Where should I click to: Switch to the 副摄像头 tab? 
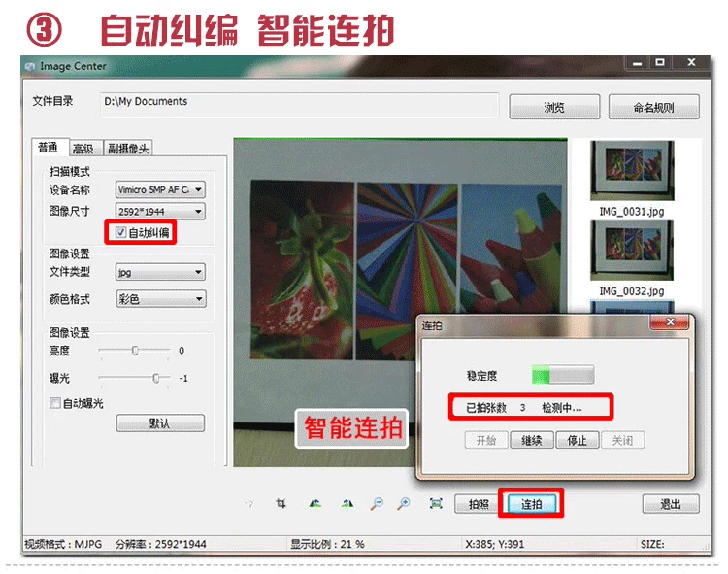click(x=128, y=149)
